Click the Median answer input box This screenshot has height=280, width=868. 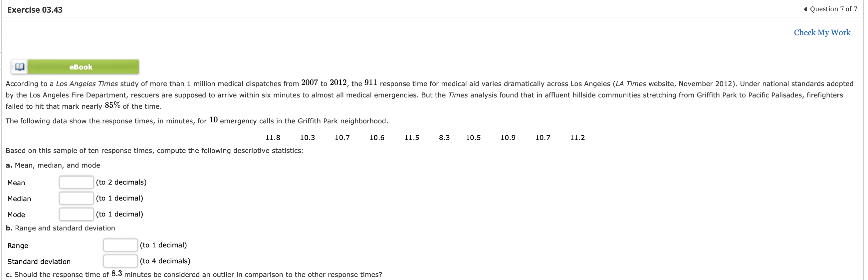coord(76,198)
